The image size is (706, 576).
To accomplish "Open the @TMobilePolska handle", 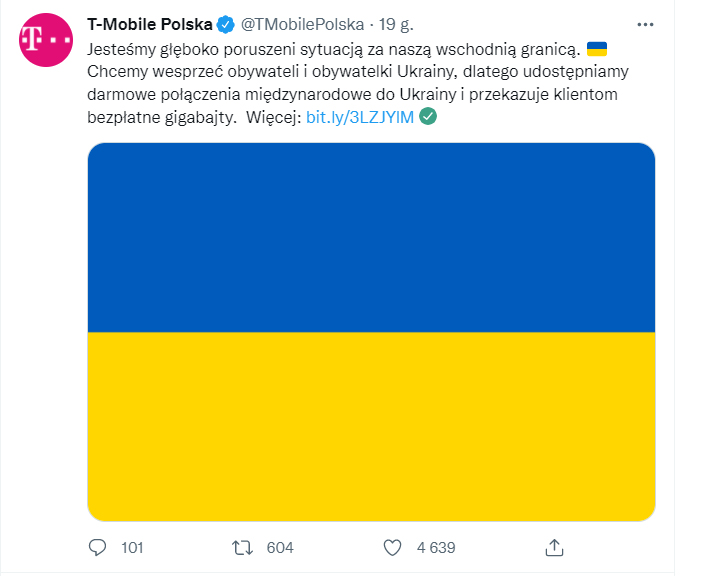I will (303, 25).
